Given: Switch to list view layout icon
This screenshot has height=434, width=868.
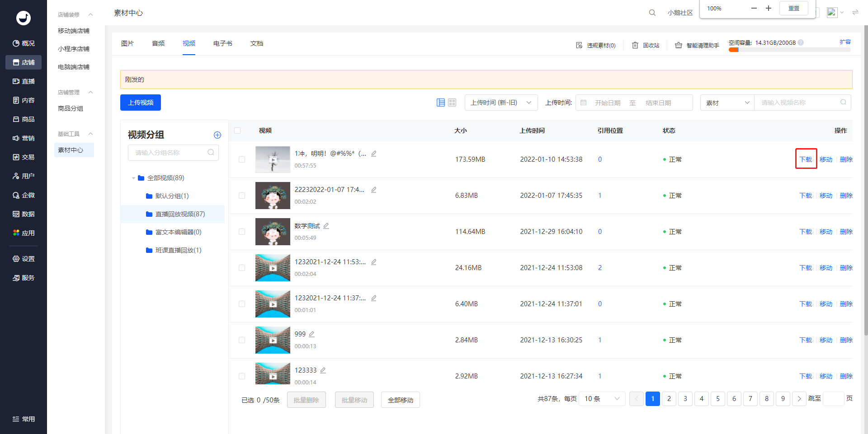Looking at the screenshot, I should tap(440, 103).
